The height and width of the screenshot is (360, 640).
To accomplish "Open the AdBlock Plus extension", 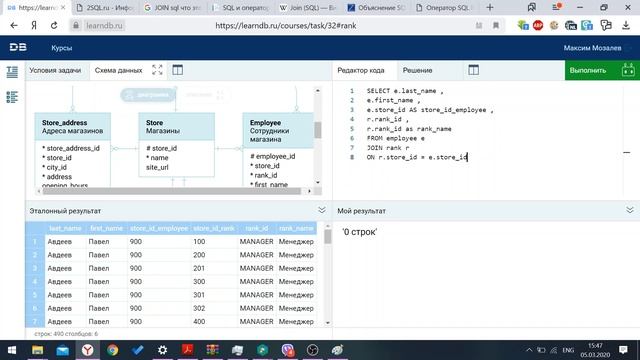I will (x=538, y=25).
